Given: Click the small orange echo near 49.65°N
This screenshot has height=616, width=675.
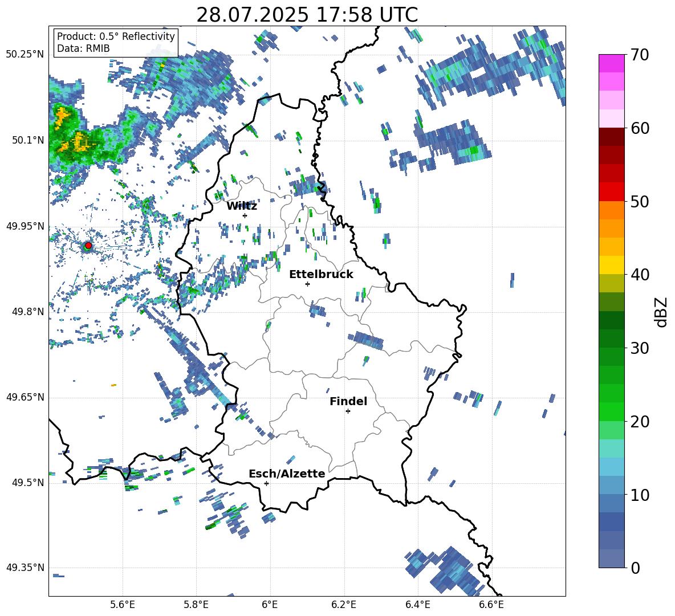Looking at the screenshot, I should click(x=113, y=385).
